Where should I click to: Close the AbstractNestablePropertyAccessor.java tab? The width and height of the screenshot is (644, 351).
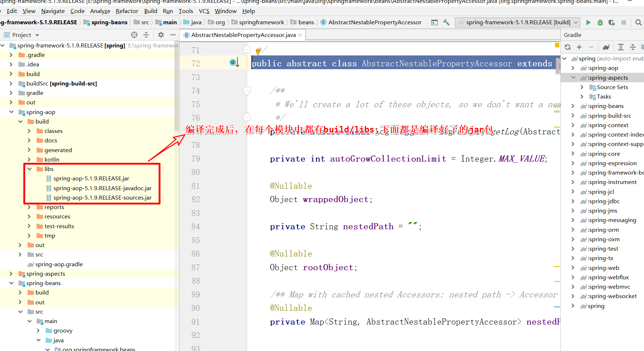[300, 35]
